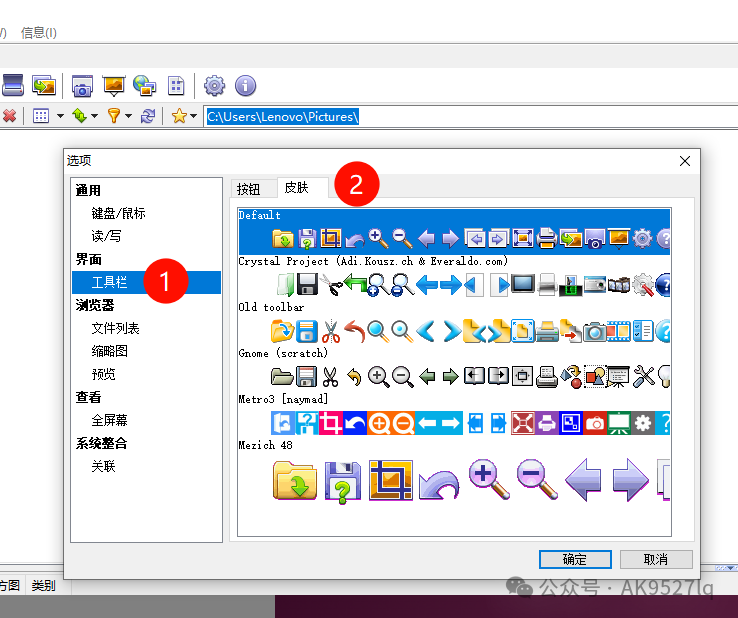Click the large folder icon in Mezich 48 row
This screenshot has width=738, height=618.
pyautogui.click(x=295, y=481)
